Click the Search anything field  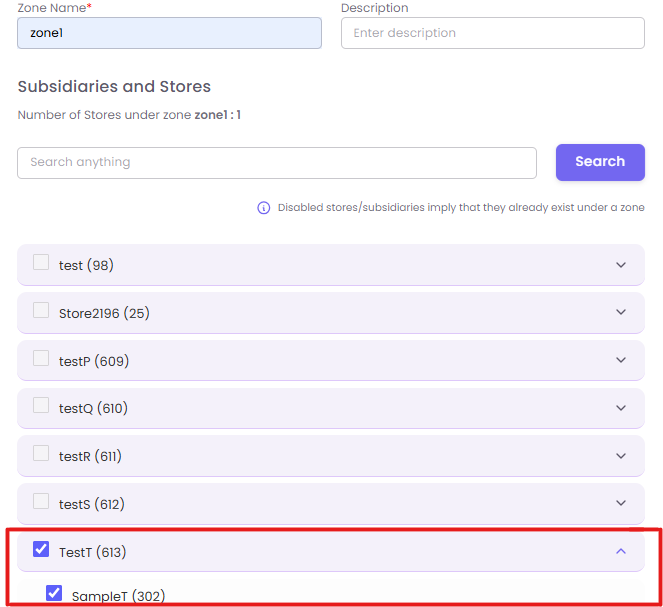(x=277, y=162)
